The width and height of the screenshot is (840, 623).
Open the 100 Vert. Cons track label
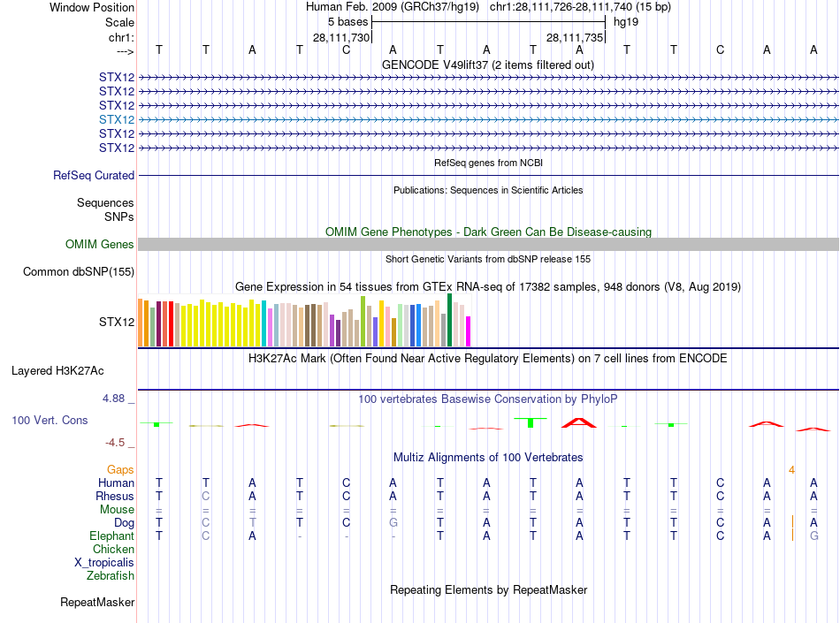point(50,420)
